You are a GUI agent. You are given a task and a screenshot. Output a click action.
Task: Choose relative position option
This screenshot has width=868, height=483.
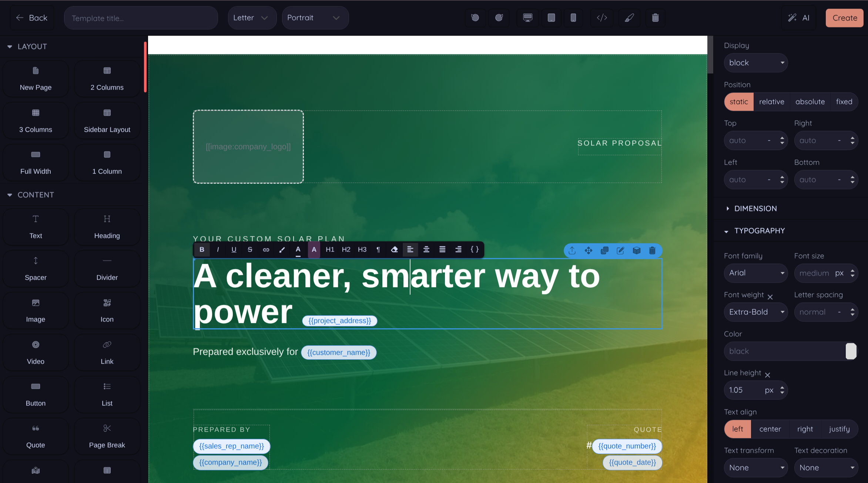[771, 102]
